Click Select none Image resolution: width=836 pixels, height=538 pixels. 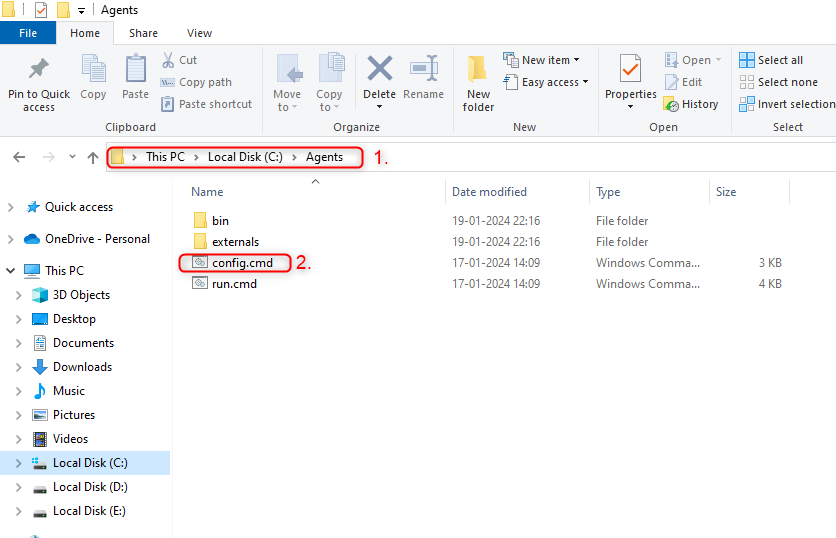click(778, 82)
